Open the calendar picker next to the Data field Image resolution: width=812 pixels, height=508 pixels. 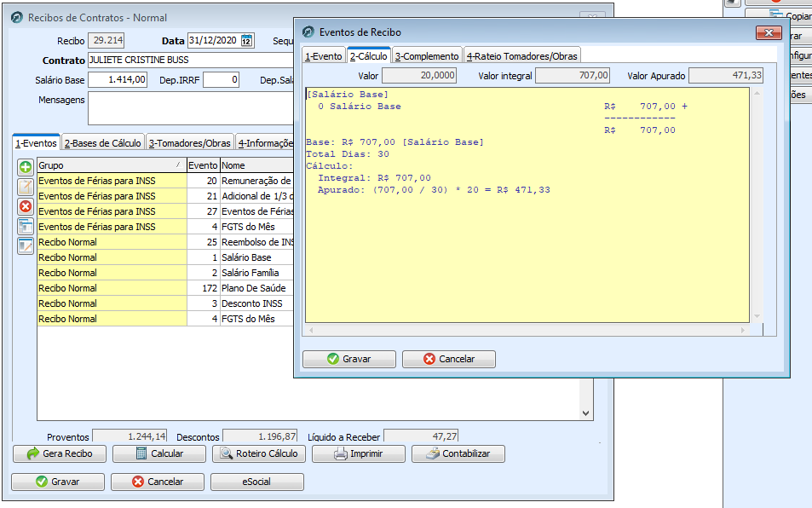coord(246,40)
